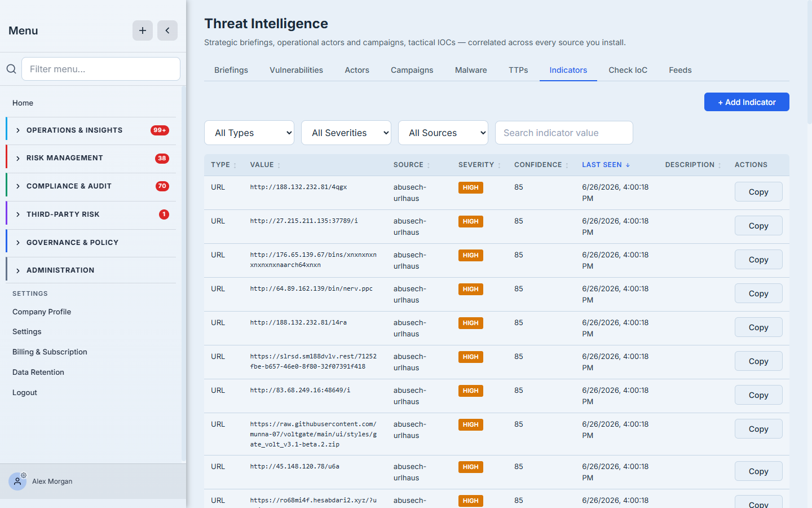Open the Actors tab

click(x=357, y=70)
